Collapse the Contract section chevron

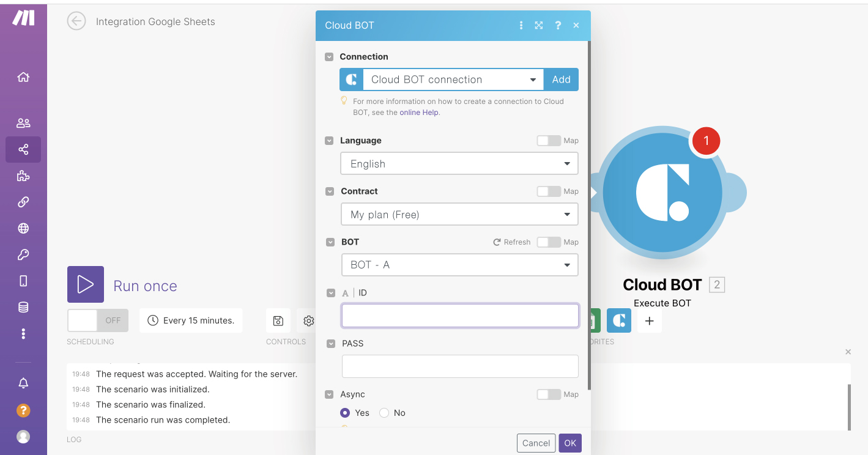point(330,191)
